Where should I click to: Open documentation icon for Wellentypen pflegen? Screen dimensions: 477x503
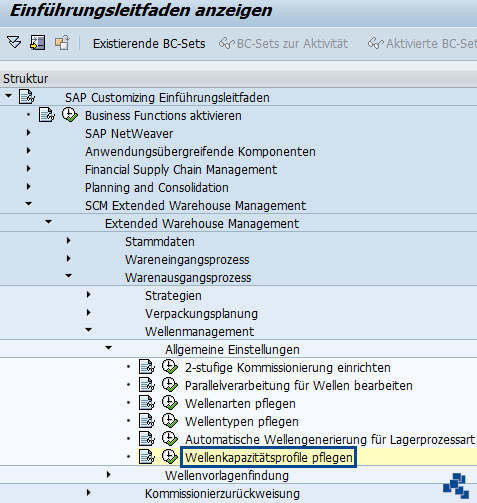tap(147, 421)
